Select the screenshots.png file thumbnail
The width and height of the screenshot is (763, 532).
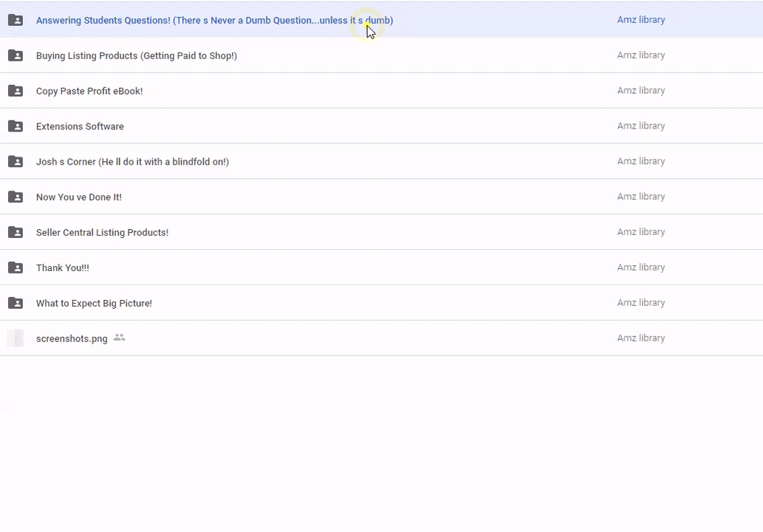click(16, 338)
